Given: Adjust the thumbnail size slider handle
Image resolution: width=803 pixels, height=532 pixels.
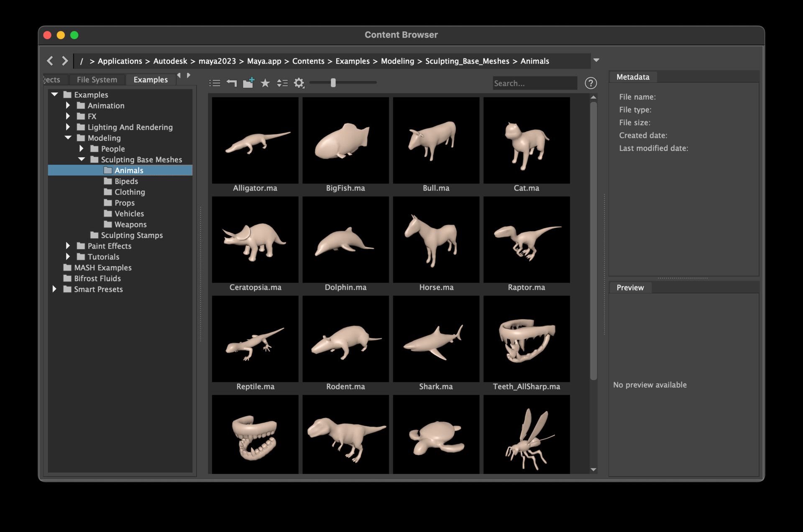Looking at the screenshot, I should 333,83.
